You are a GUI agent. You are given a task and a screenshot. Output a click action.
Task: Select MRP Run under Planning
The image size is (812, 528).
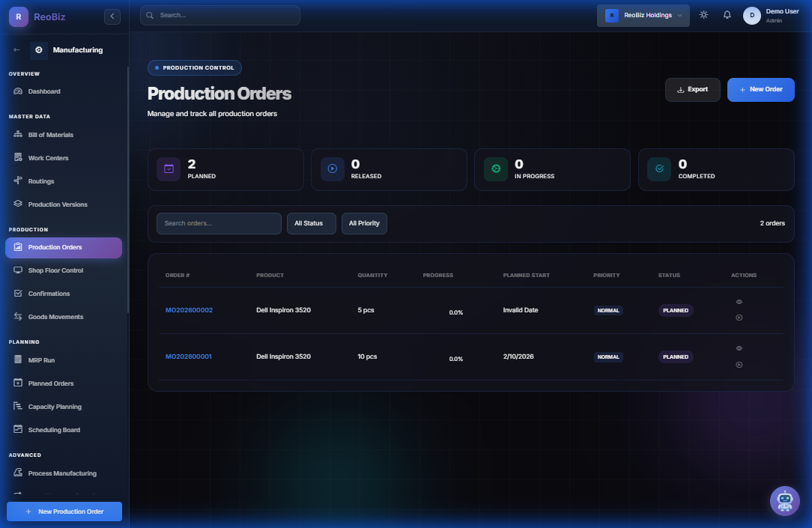point(41,359)
